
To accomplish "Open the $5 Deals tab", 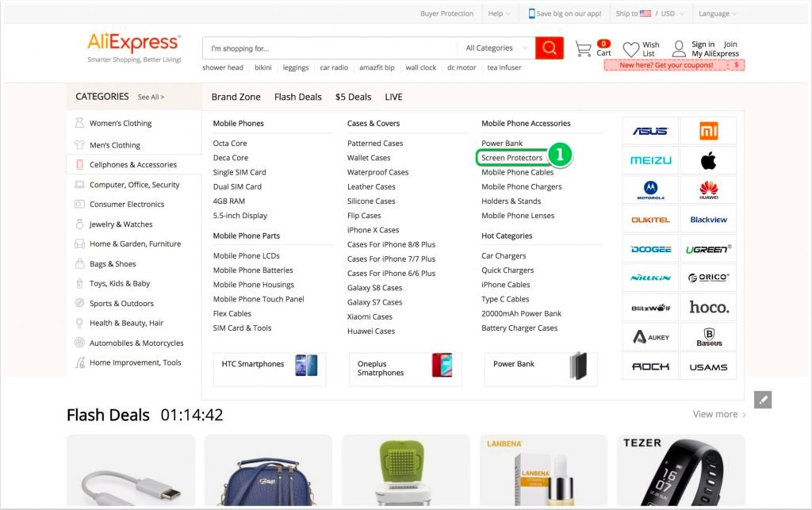I will [353, 97].
